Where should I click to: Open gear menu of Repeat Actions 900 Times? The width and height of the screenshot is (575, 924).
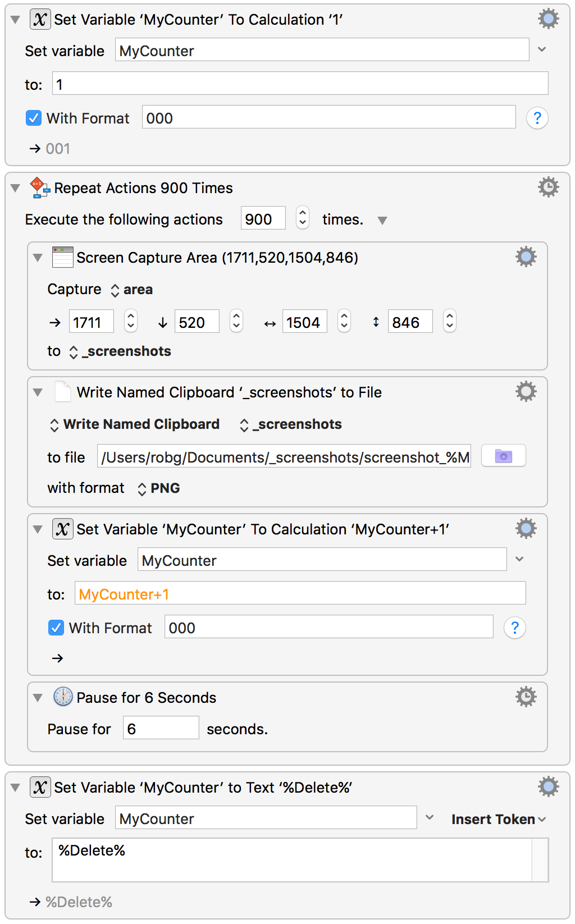pos(548,187)
